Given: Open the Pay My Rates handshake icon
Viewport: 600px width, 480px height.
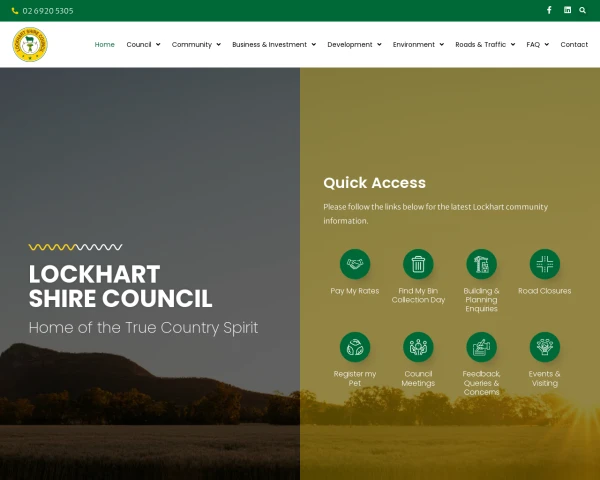Looking at the screenshot, I should tap(355, 264).
